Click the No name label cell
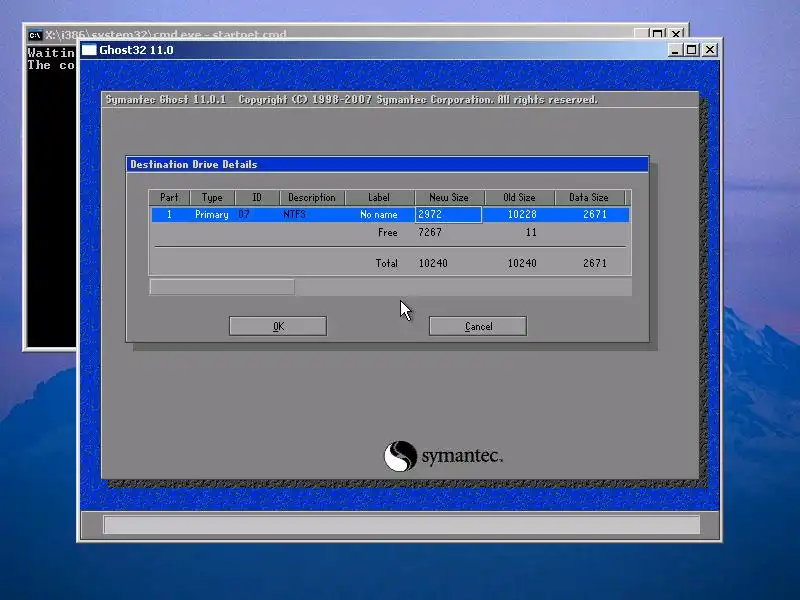Image resolution: width=800 pixels, height=600 pixels. coord(379,215)
